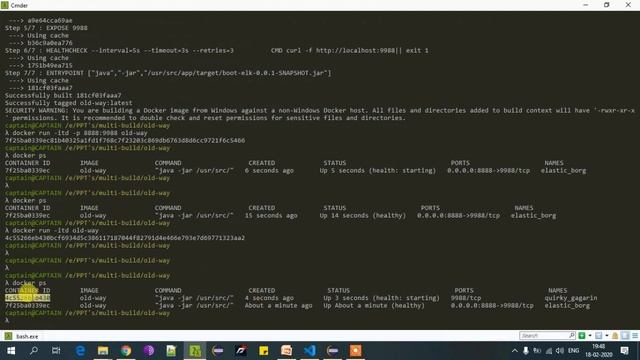Click the magnifier icon in the Cmder search box

coord(571,336)
